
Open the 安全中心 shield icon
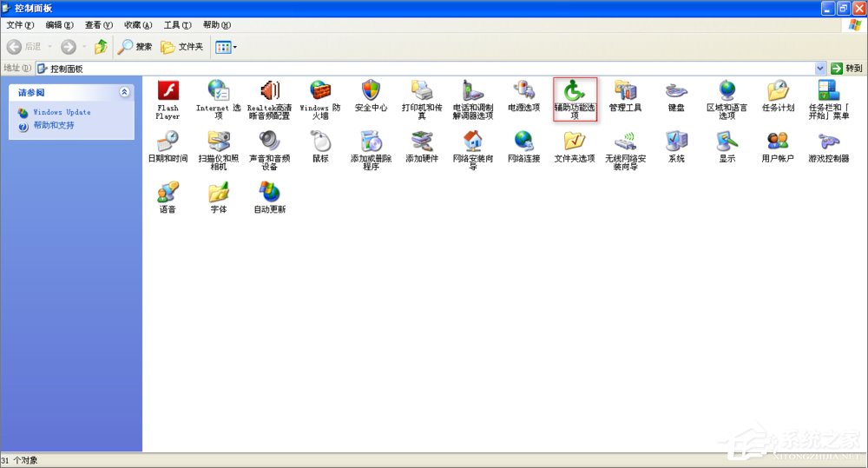(371, 91)
